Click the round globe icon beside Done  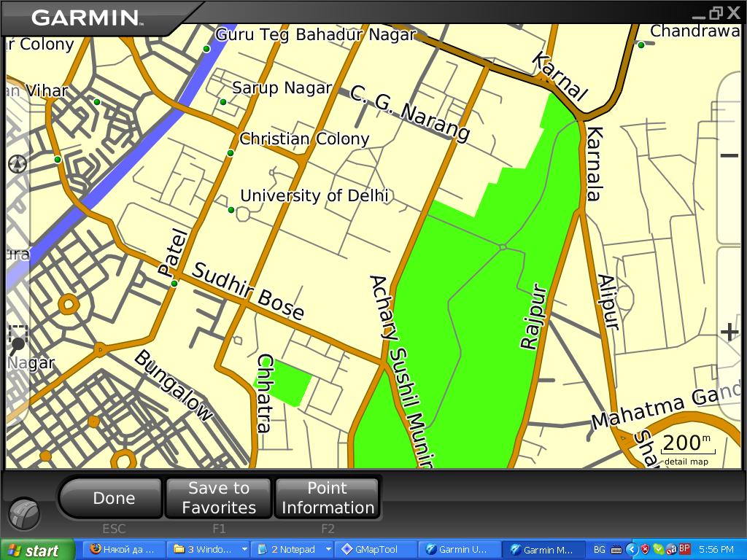click(24, 514)
